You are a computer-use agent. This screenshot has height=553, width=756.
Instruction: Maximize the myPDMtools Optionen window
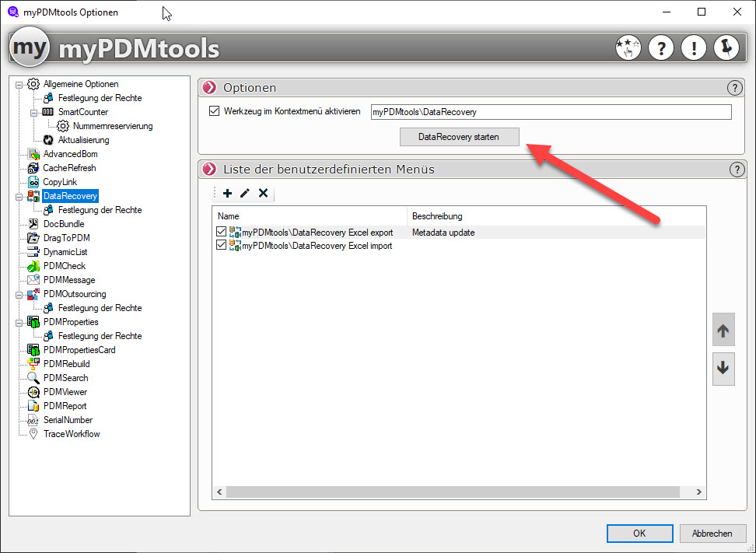point(702,12)
